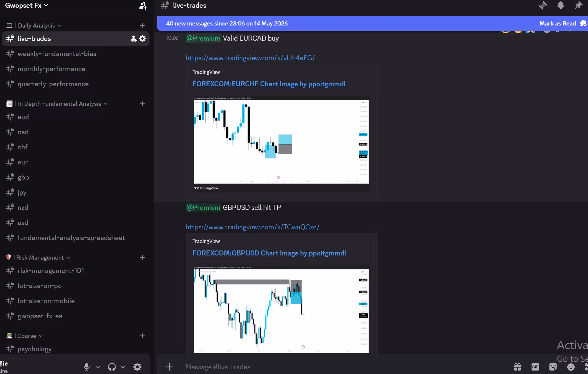Click the invite people icon beside the server name

[x=143, y=6]
